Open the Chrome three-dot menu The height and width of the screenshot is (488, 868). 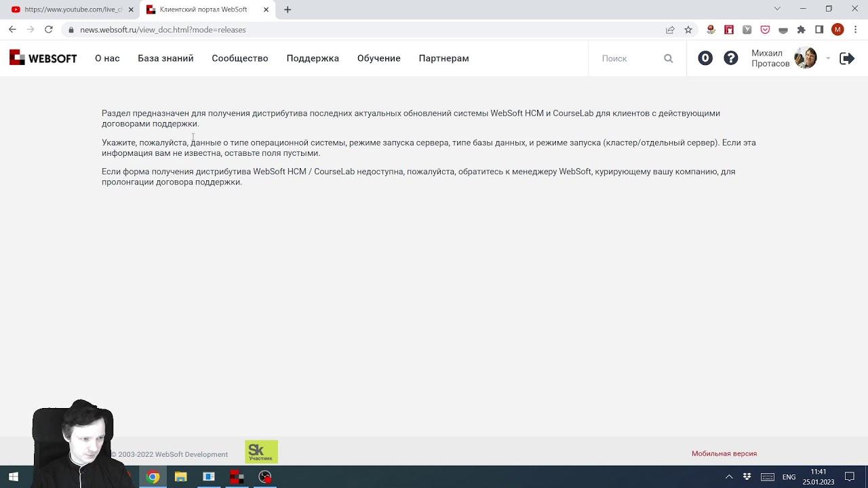tap(855, 30)
